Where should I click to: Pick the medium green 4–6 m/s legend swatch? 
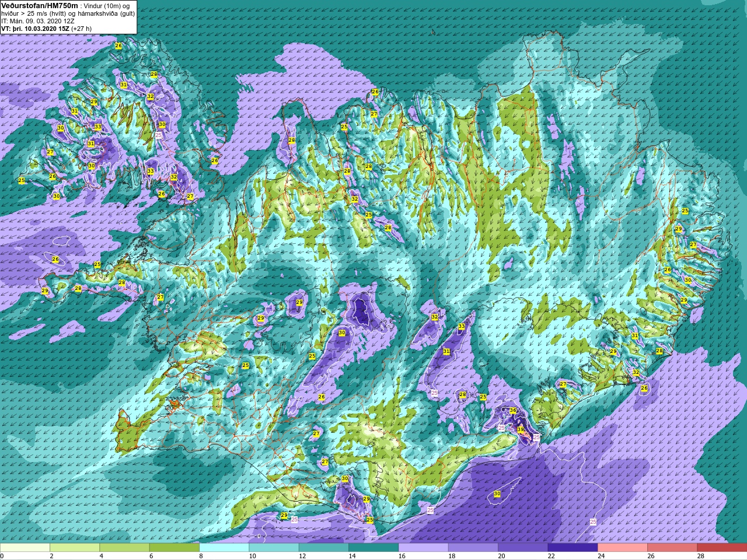(124, 548)
